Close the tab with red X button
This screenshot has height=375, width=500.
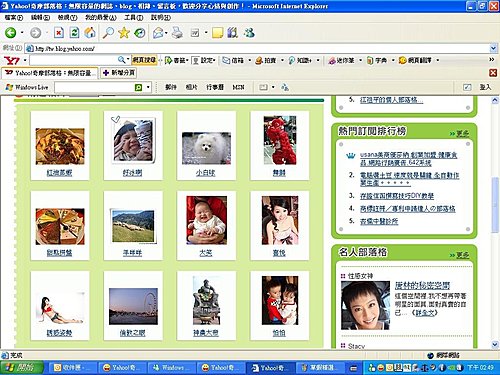pos(493,73)
